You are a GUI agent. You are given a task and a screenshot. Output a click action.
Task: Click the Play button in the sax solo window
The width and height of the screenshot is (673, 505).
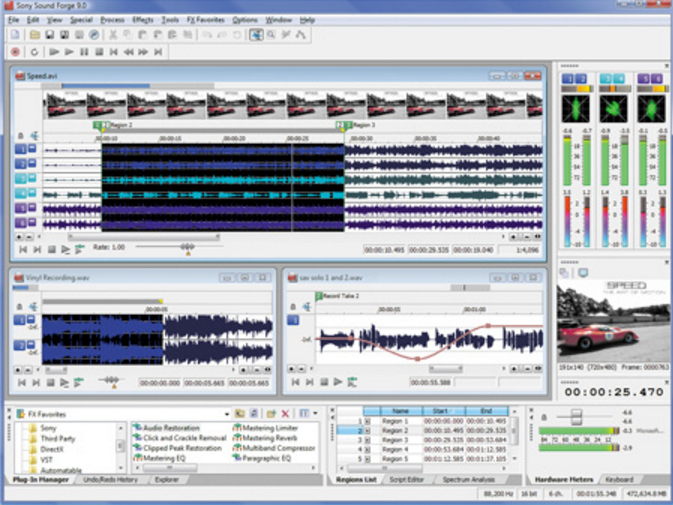[x=338, y=381]
